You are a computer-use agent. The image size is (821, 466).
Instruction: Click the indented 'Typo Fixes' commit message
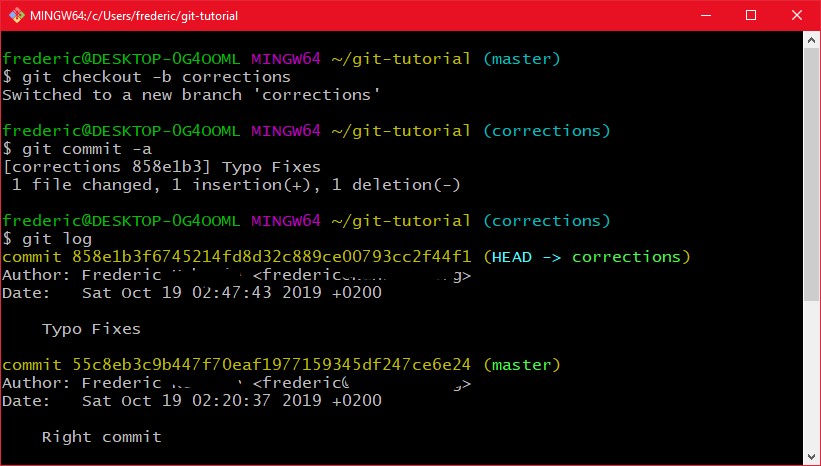[x=91, y=329]
